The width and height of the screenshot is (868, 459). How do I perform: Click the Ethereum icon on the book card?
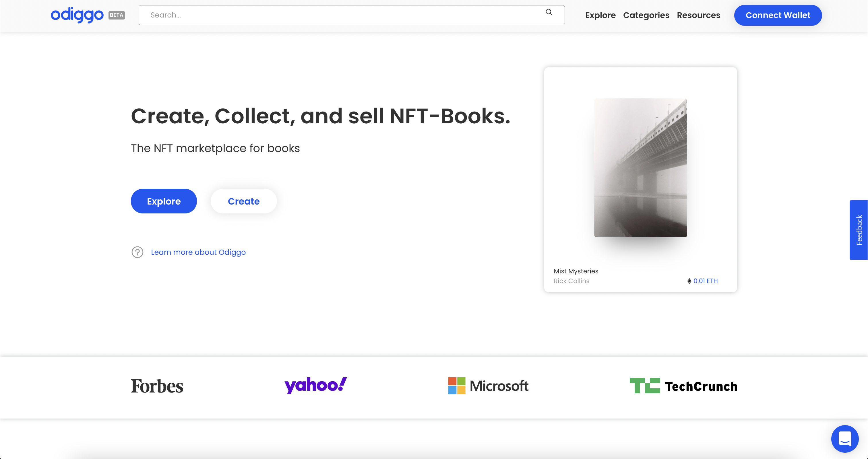tap(689, 281)
